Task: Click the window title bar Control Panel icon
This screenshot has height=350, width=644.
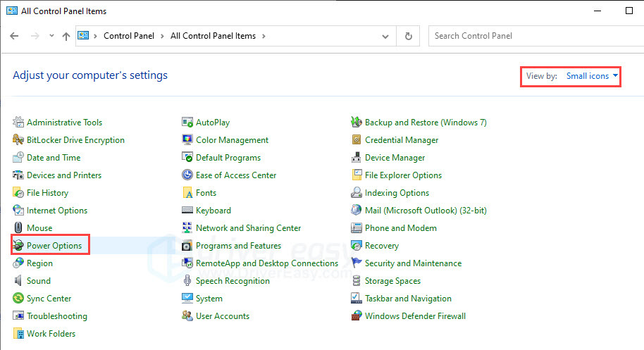Action: coord(12,11)
